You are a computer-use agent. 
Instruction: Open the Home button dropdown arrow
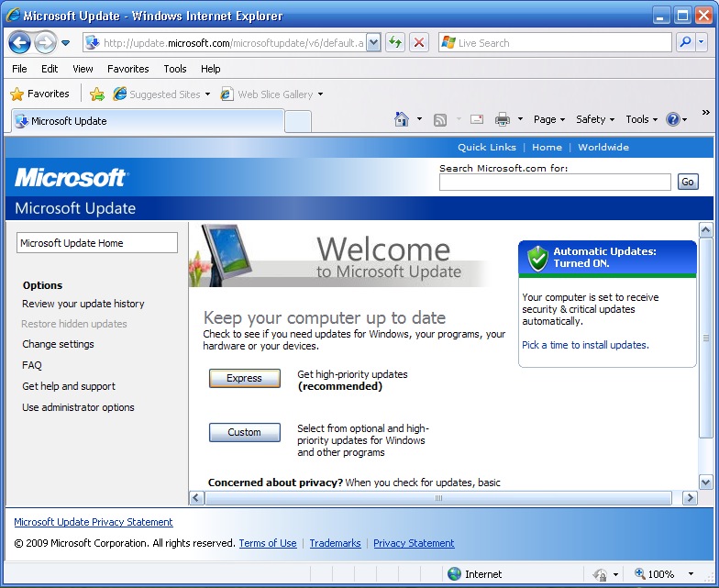point(419,119)
